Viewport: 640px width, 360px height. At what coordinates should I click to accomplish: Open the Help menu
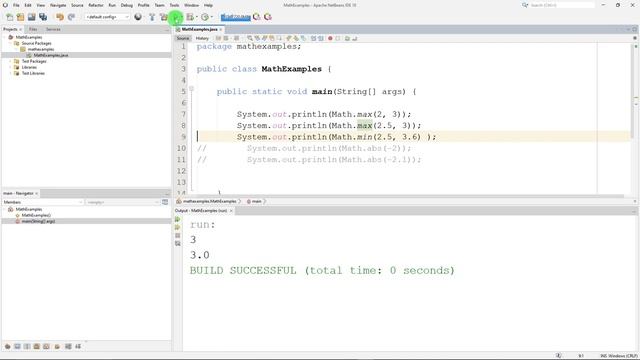[x=208, y=5]
